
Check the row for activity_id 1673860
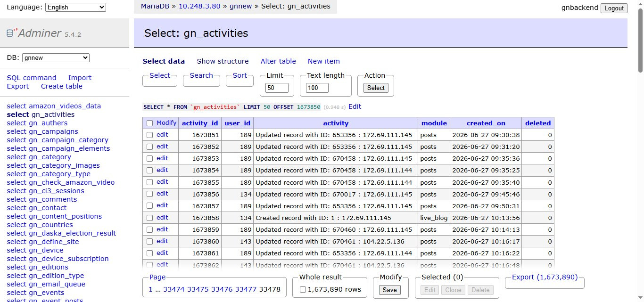point(149,241)
